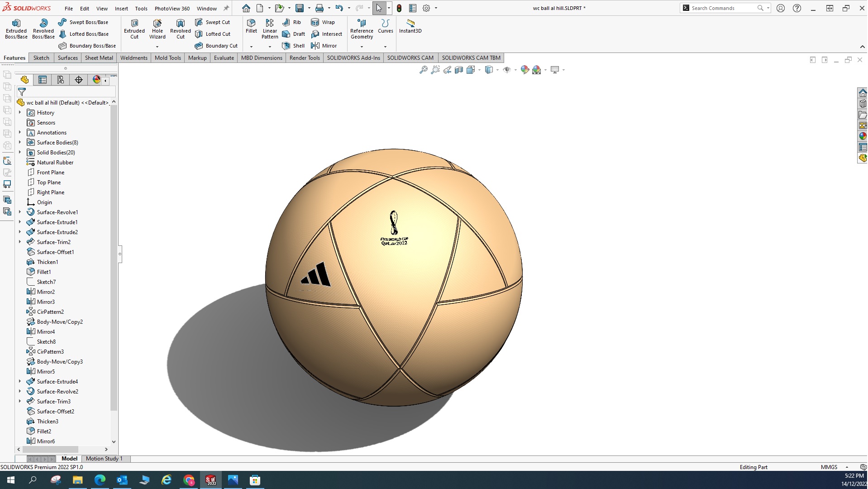This screenshot has height=489, width=868.
Task: Open the Reference Geometry dropdown arrow
Action: tap(362, 46)
